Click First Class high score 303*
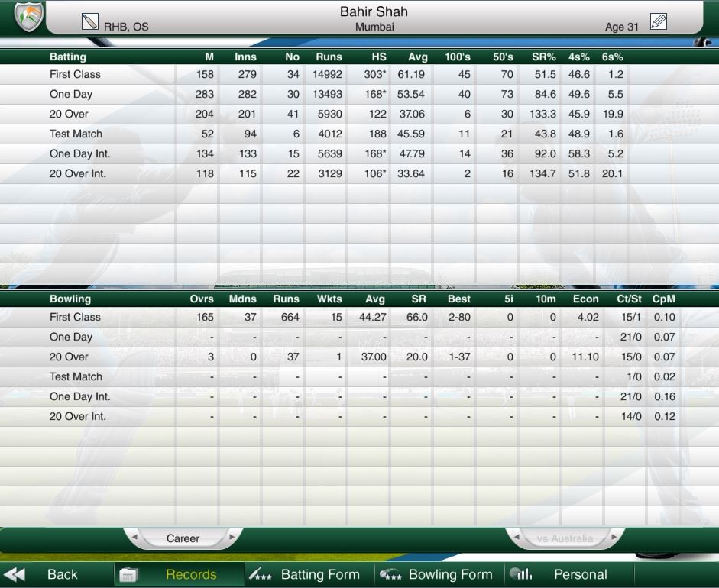Image resolution: width=719 pixels, height=588 pixels. [374, 74]
